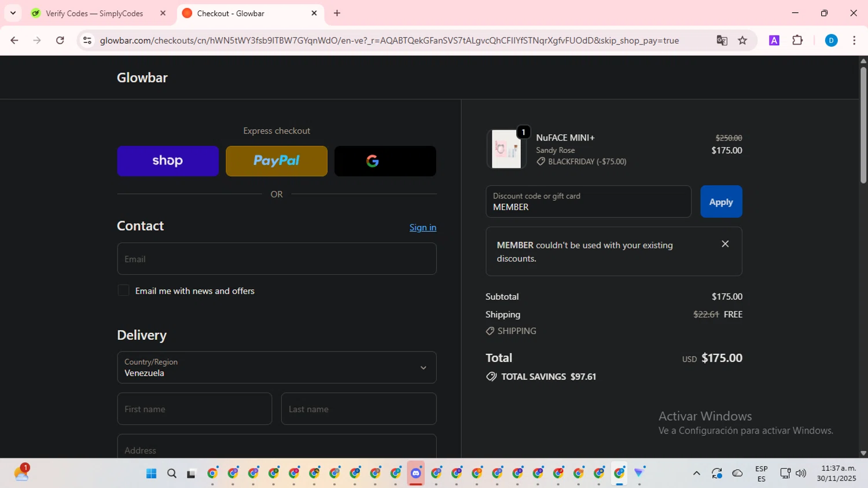Switch the ESP ES input language
Image resolution: width=868 pixels, height=488 pixels.
[762, 474]
